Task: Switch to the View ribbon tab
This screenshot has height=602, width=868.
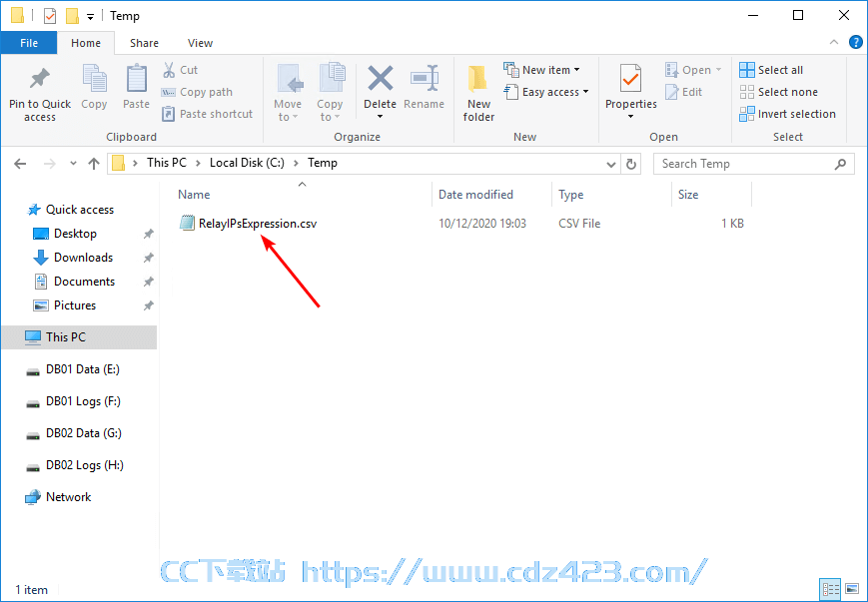Action: pos(200,43)
